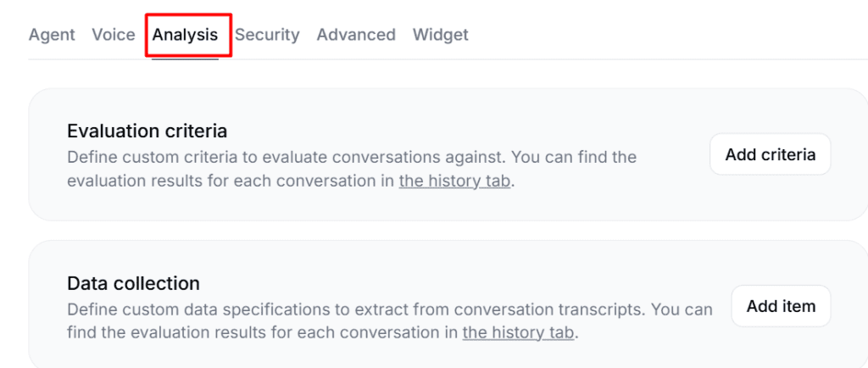Click the Evaluation criteria heading
Viewport: 868px width, 368px height.
(x=147, y=131)
